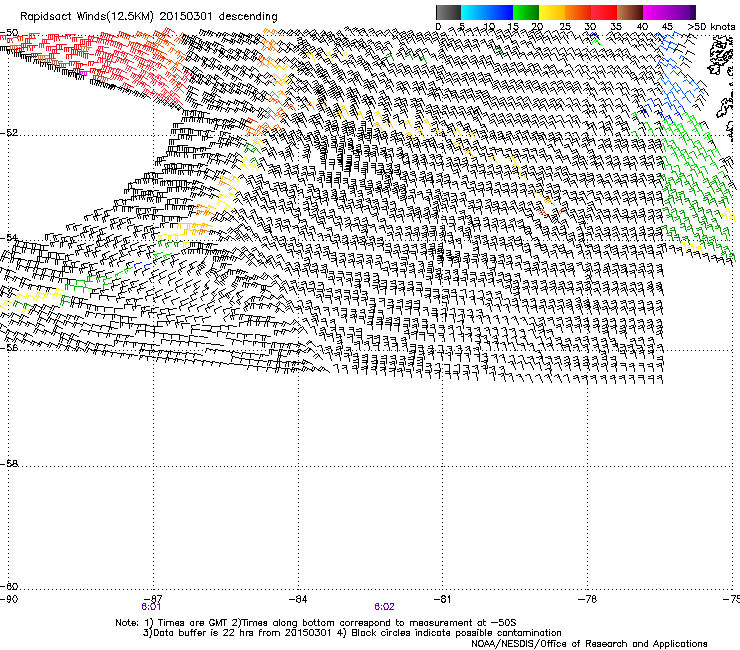Image resolution: width=740 pixels, height=650 pixels.
Task: Click the 'NOAA/NESDIS/Office of Research and Applications' credit
Action: pyautogui.click(x=589, y=644)
